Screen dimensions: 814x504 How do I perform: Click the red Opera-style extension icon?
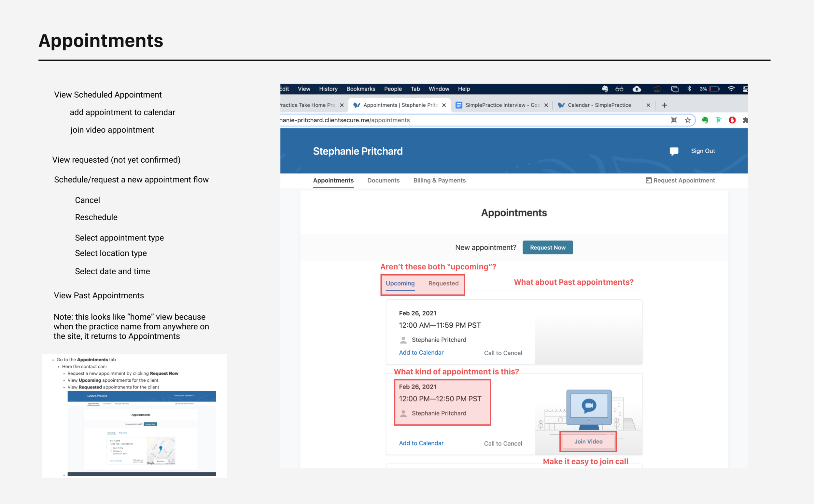pyautogui.click(x=732, y=120)
